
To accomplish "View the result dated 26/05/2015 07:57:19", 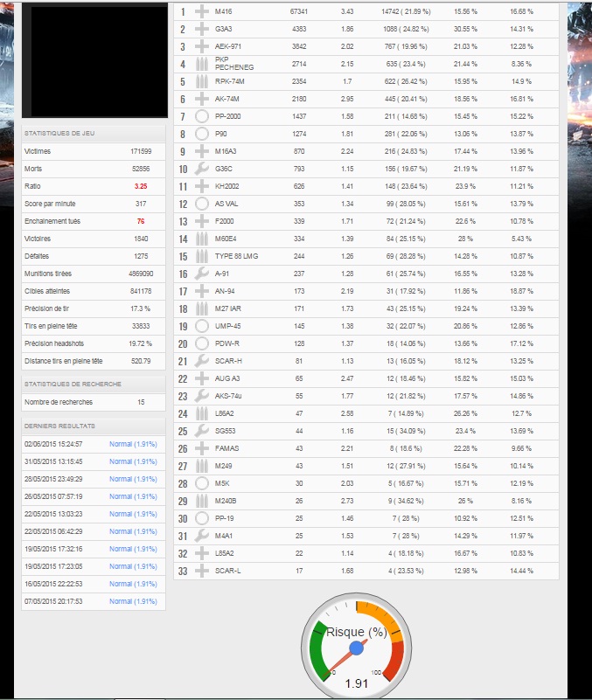I will click(132, 496).
